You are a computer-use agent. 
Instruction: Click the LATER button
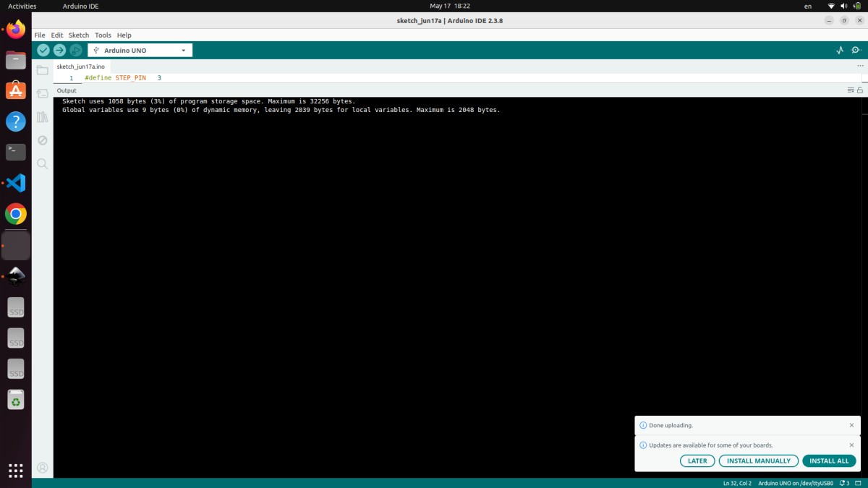coord(697,461)
